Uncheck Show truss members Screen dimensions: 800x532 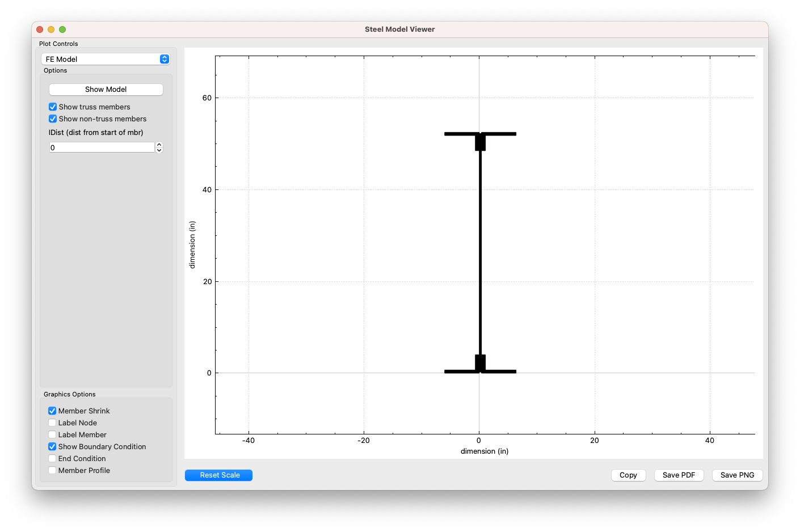click(53, 107)
